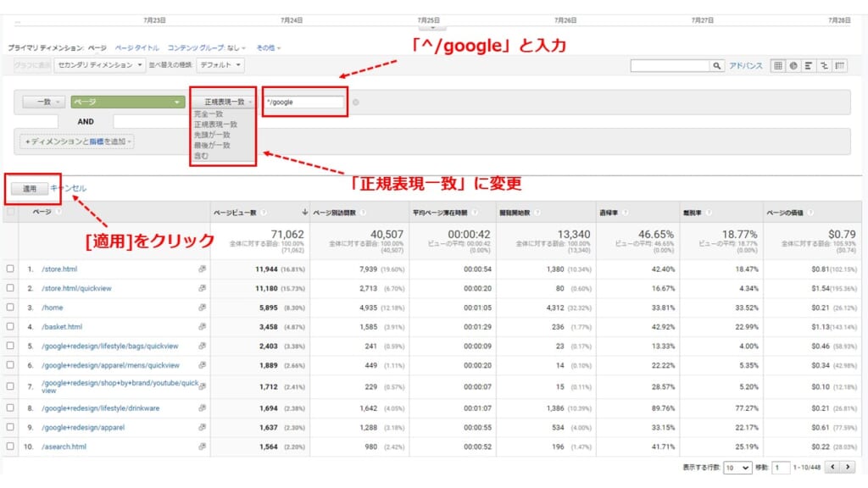The height and width of the screenshot is (488, 868).
Task: Open the セカンダリ ディメンション dropdown
Action: tap(100, 65)
